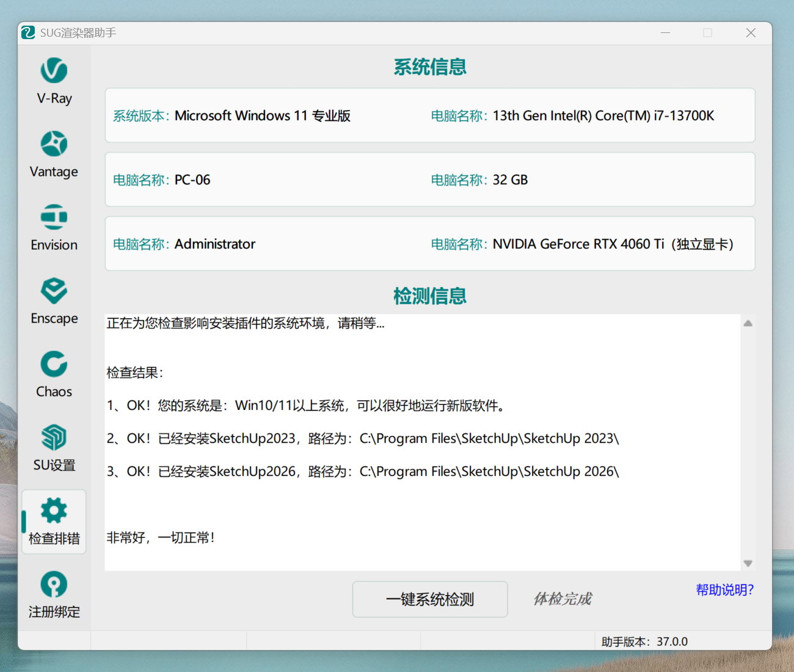The image size is (794, 672).
Task: Click the 体检完成 status text
Action: tap(562, 599)
